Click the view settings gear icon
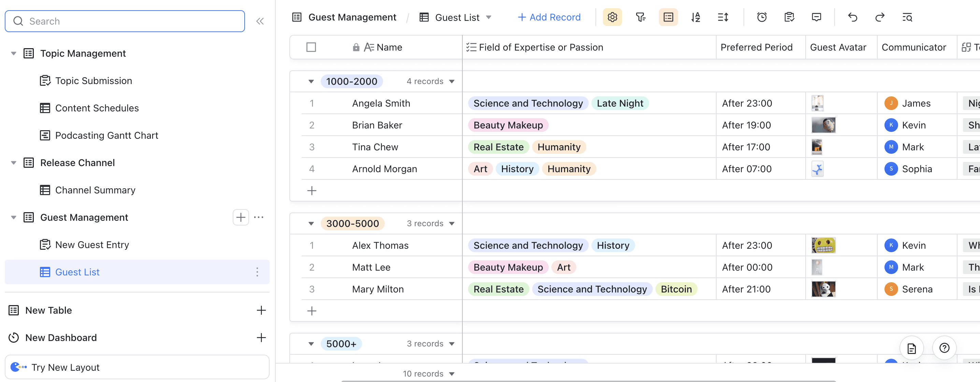 click(612, 17)
